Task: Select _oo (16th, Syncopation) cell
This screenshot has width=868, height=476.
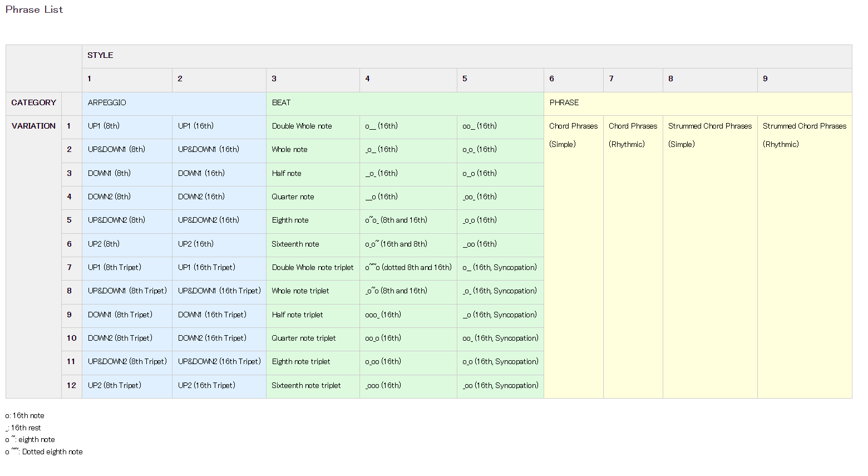Action: [500, 386]
